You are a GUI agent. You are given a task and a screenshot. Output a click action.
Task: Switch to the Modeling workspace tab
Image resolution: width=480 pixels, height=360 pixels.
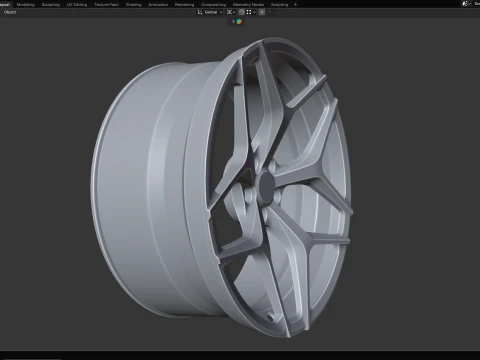pos(26,5)
